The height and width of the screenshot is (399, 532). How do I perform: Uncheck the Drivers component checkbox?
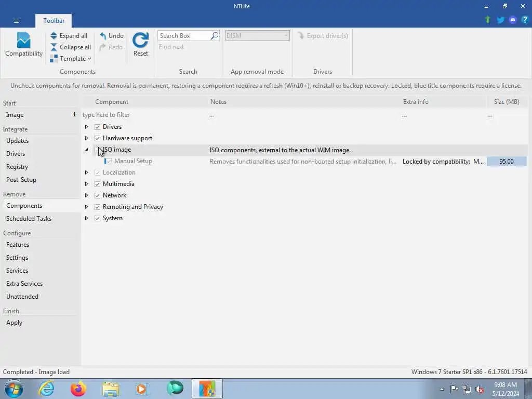pos(97,127)
